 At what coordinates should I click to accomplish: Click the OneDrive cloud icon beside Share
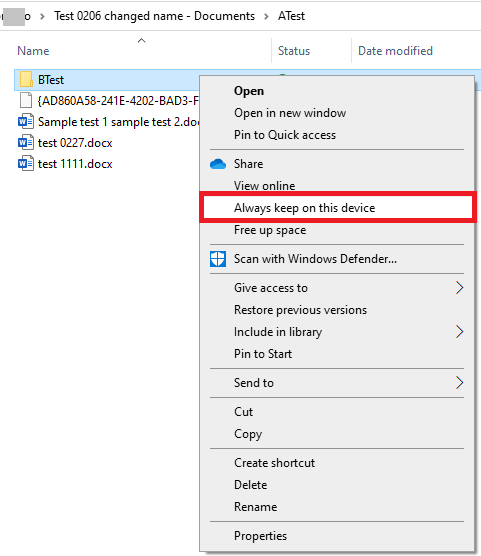tap(218, 164)
